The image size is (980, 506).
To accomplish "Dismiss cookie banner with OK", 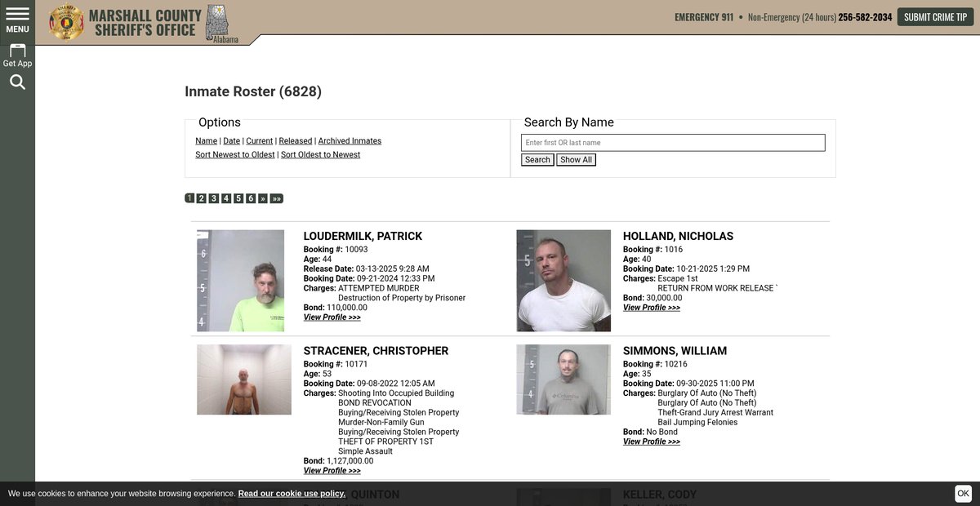I will pos(963,493).
